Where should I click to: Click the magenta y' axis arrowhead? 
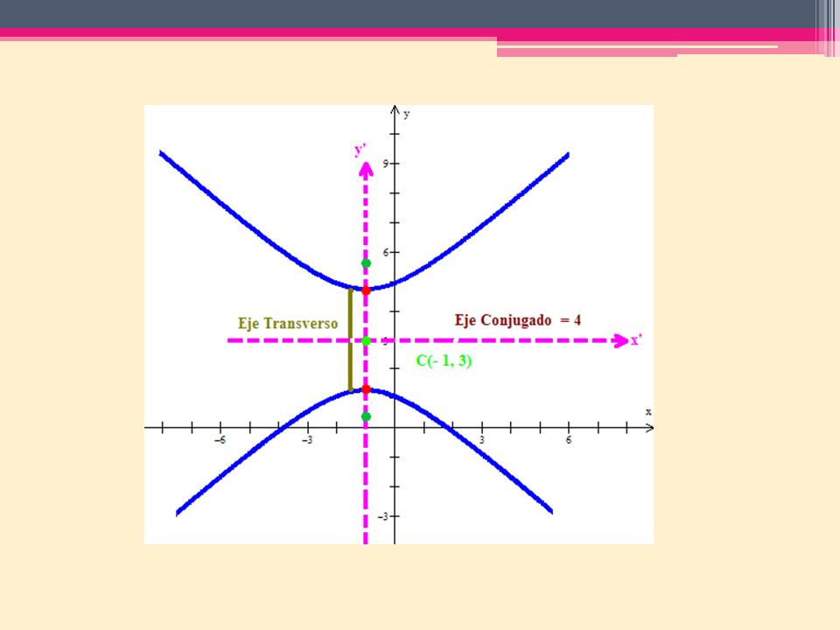366,170
